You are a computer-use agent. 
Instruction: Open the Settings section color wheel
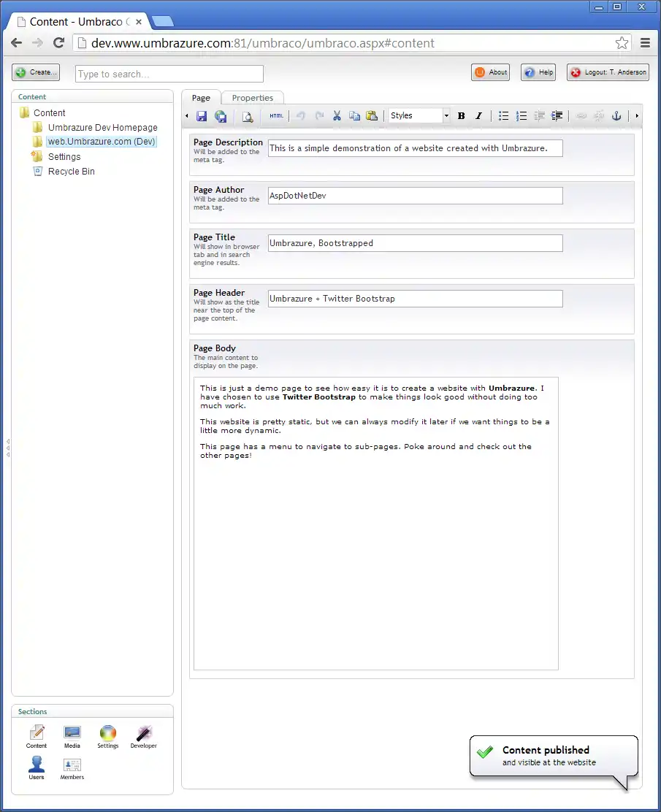[x=108, y=736]
